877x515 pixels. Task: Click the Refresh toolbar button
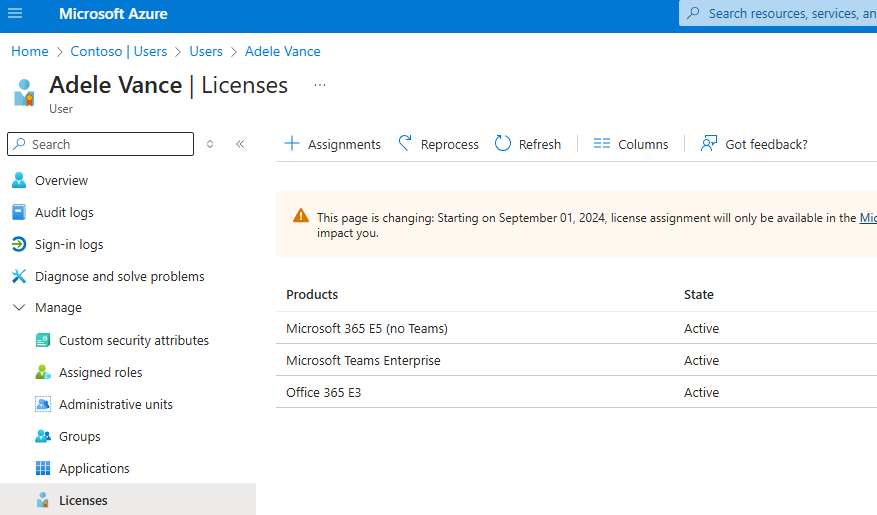click(x=529, y=144)
